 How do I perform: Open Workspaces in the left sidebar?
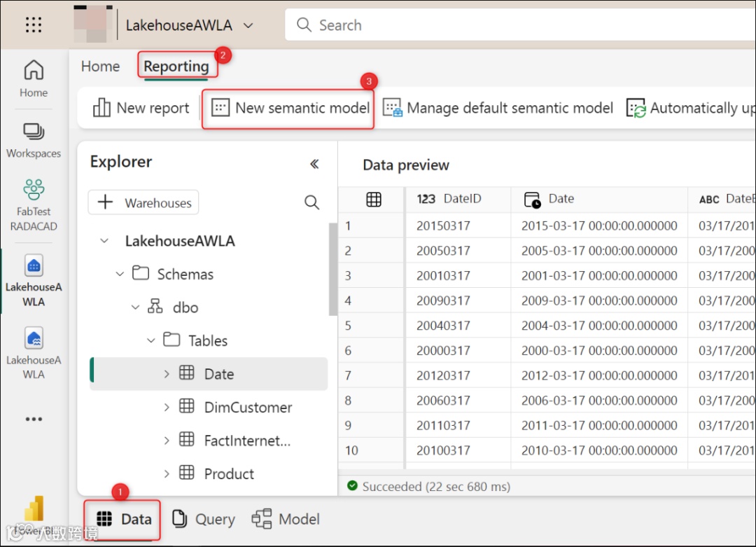click(x=34, y=139)
